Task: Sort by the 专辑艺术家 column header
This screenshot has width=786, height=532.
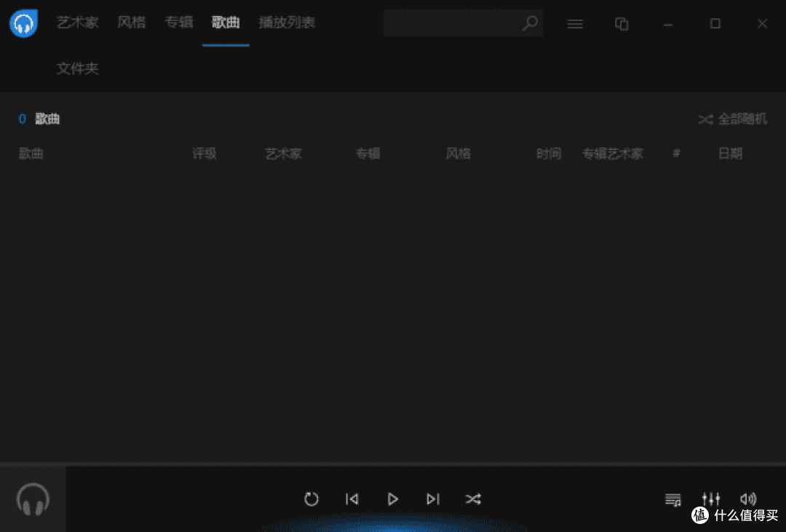Action: pos(613,154)
